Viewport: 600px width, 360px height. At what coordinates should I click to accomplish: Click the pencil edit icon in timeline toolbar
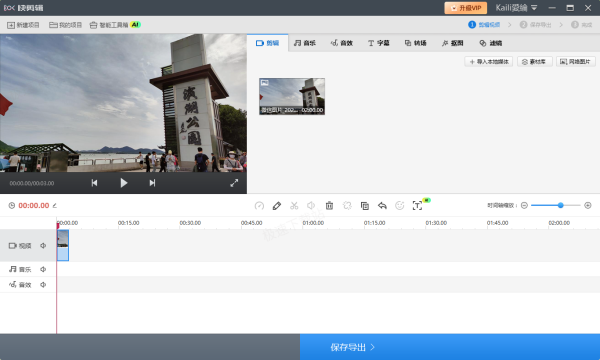coord(277,206)
